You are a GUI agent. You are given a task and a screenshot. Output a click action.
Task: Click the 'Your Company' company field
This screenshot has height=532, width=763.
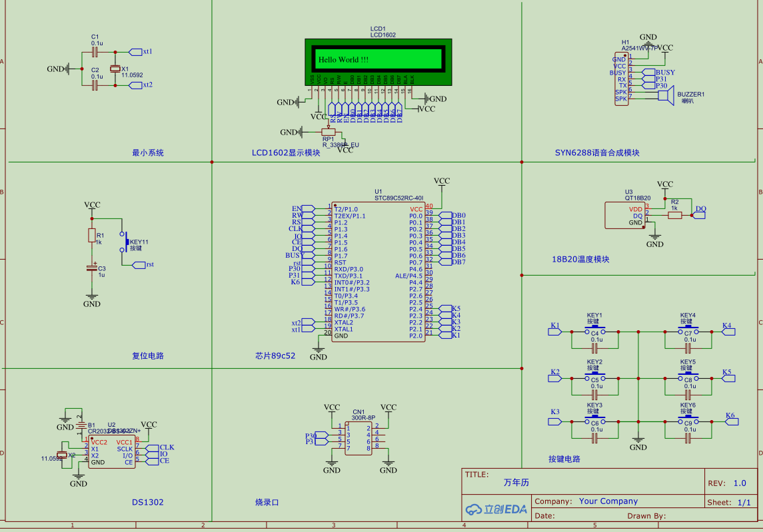pos(608,501)
